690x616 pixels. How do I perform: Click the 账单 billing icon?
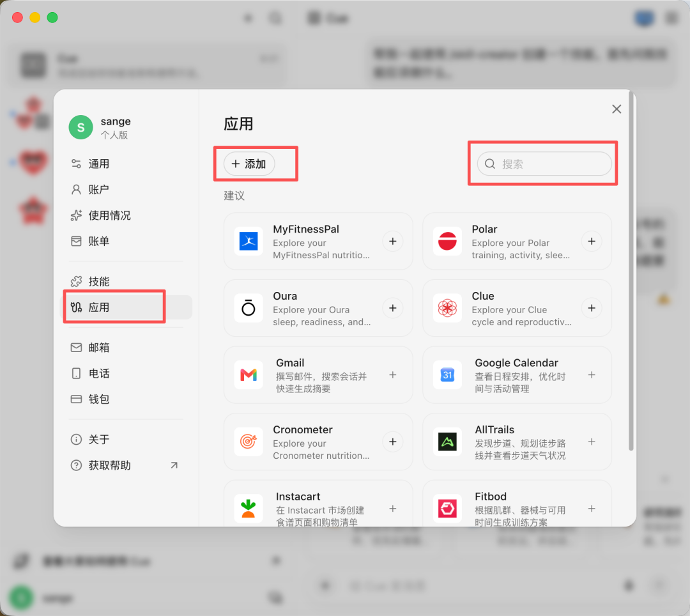pos(76,242)
